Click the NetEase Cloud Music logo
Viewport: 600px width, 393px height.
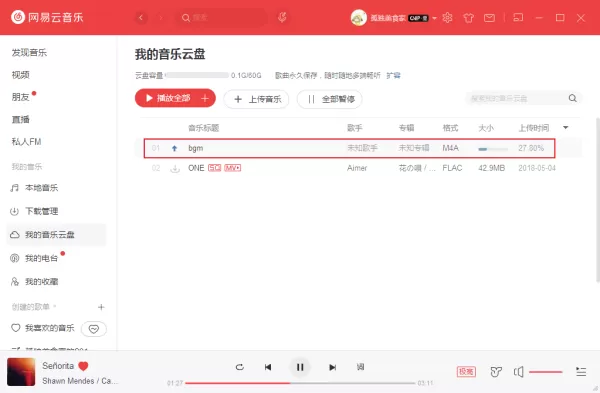point(47,17)
